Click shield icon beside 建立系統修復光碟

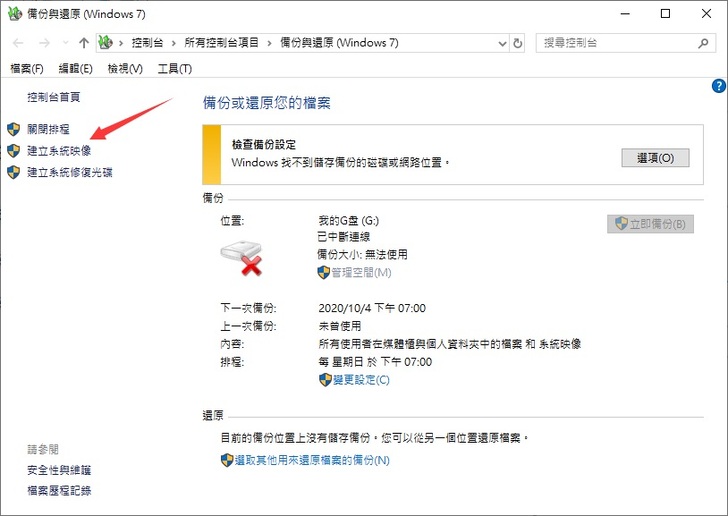[13, 172]
